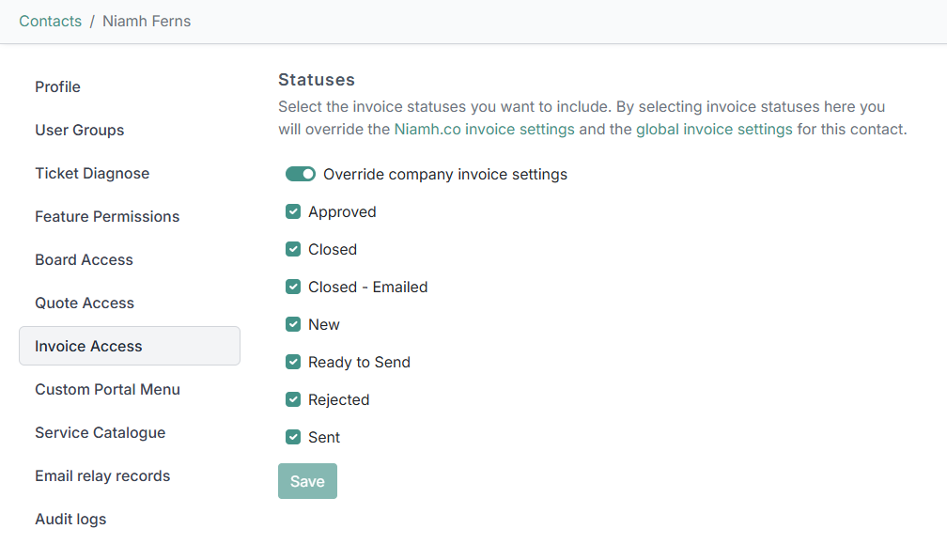This screenshot has width=947, height=560.
Task: Uncheck the Rejected status checkbox
Action: point(293,399)
